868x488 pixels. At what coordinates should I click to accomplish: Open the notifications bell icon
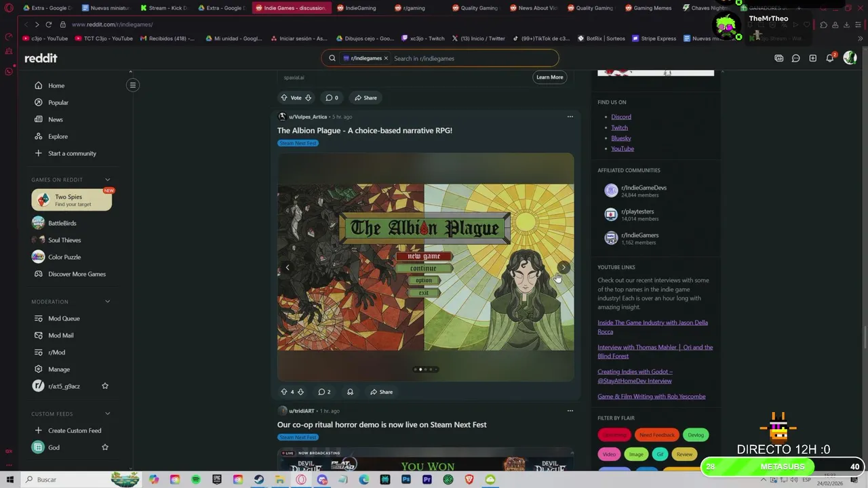pyautogui.click(x=830, y=58)
